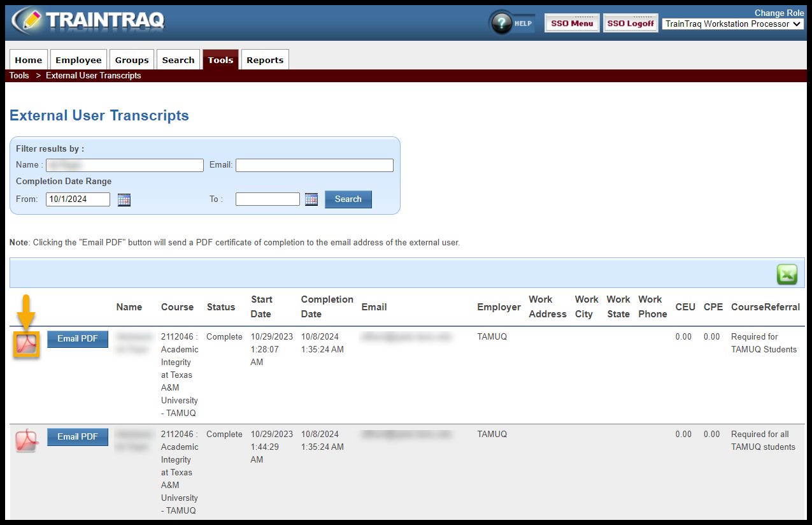Open the Home tab
This screenshot has height=525, width=812.
pyautogui.click(x=29, y=60)
